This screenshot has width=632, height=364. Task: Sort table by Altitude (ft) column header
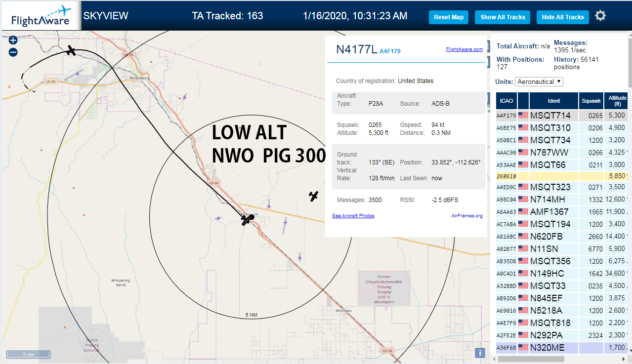pyautogui.click(x=617, y=101)
